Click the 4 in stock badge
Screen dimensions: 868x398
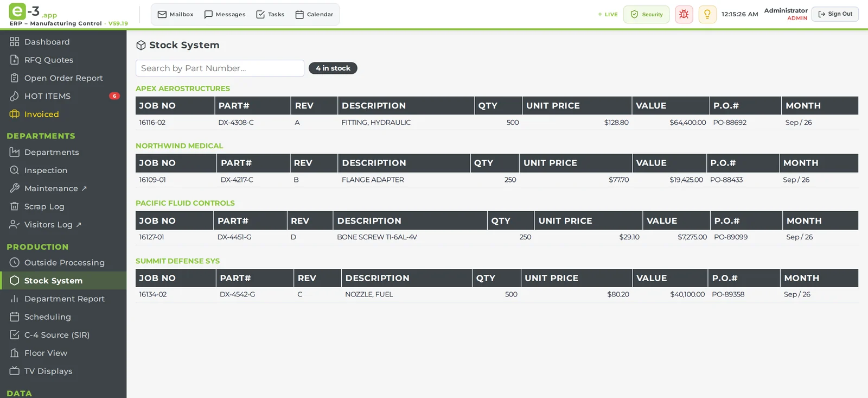click(333, 68)
